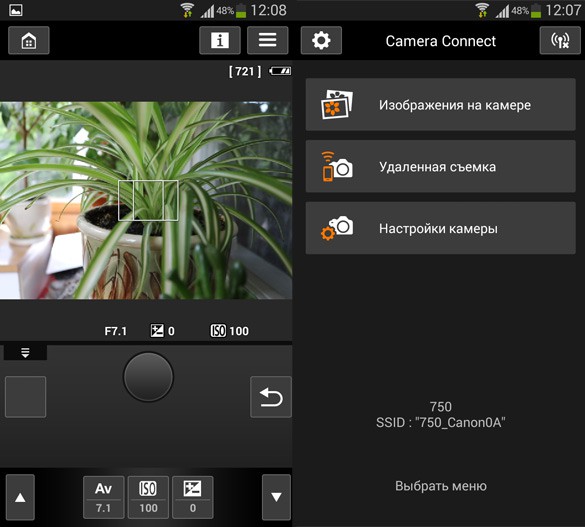Viewport: 585px width, 527px height.
Task: Open Изображения на камере
Action: [441, 105]
